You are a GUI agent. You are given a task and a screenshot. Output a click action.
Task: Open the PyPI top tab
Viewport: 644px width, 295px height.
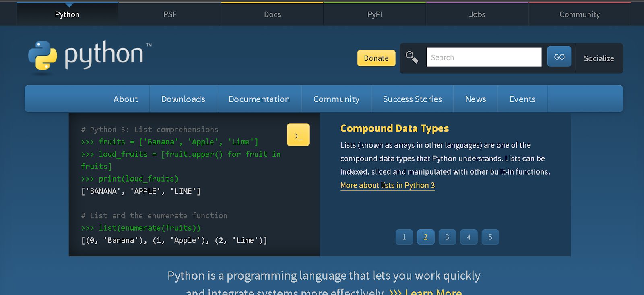click(x=375, y=14)
